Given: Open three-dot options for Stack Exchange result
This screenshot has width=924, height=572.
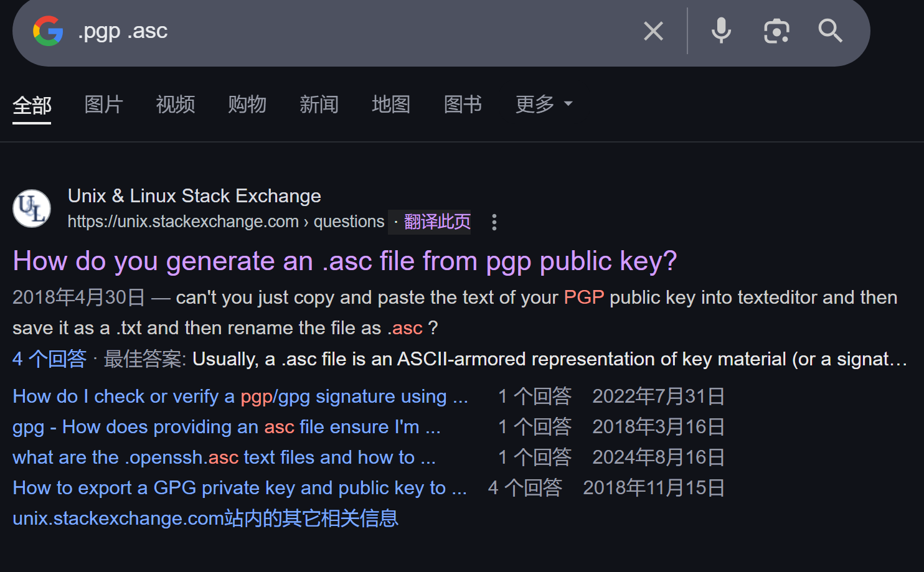Looking at the screenshot, I should click(x=494, y=222).
